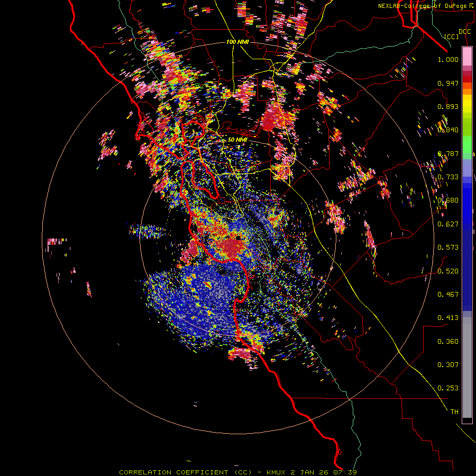Click the pink swatch at top of color bar
Viewport: 476px width, 476px height.
(467, 56)
